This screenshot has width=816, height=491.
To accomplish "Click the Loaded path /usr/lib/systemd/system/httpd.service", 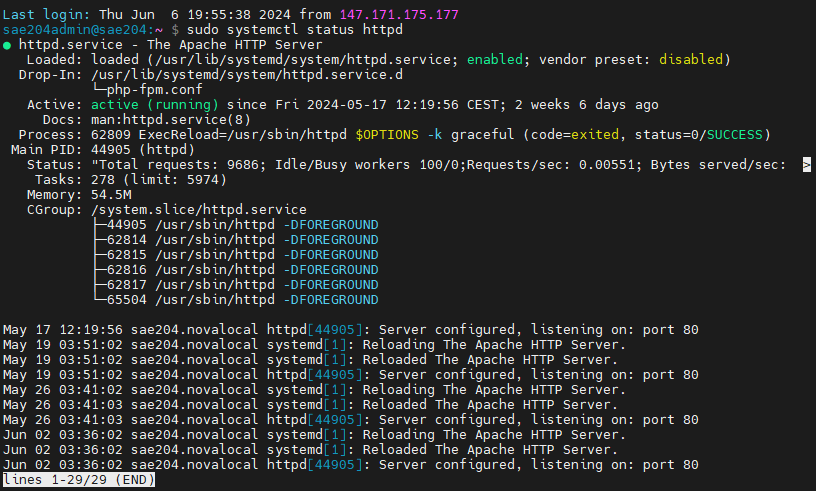I will tap(303, 59).
